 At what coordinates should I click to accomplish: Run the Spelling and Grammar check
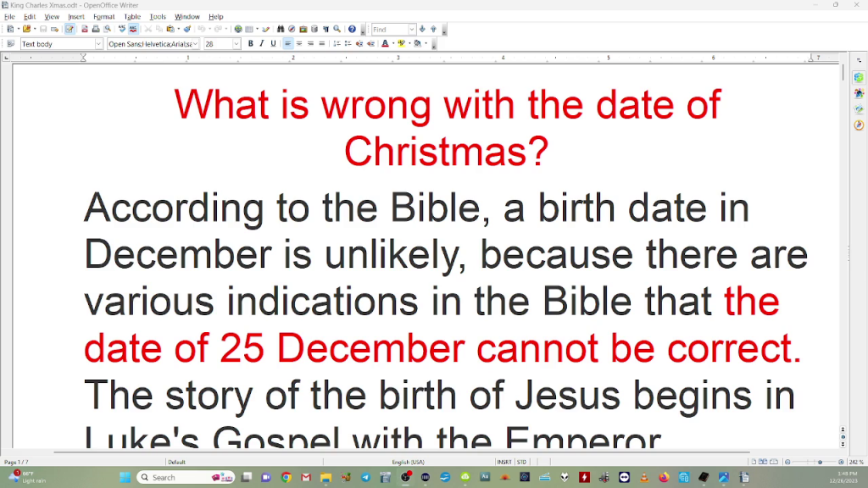tap(122, 29)
